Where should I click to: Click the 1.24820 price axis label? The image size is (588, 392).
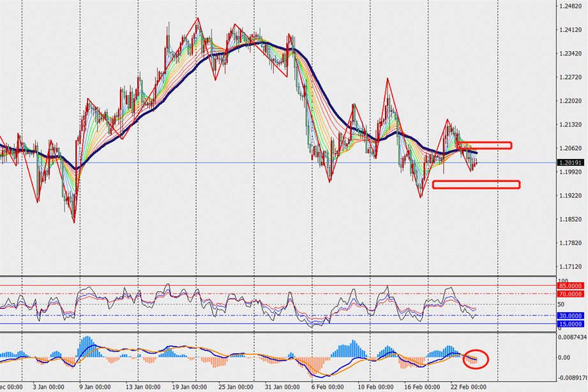[x=570, y=6]
